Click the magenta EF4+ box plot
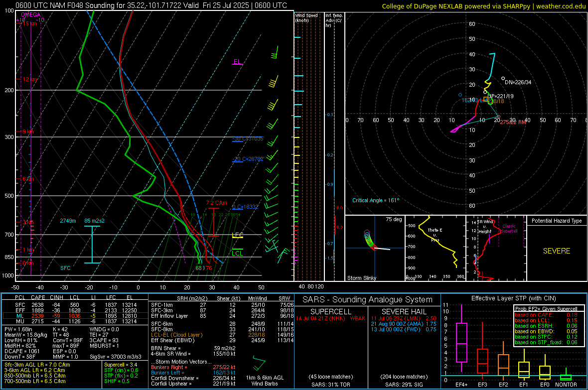 (x=461, y=338)
